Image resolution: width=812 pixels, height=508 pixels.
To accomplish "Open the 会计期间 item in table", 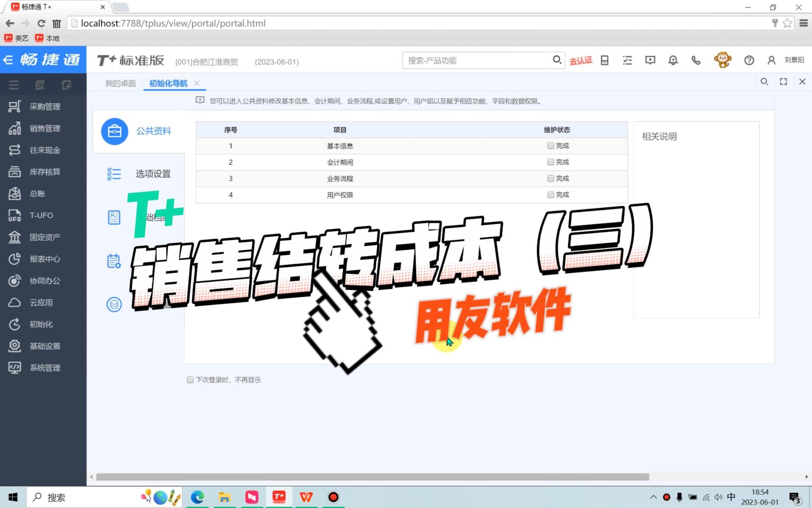I will coord(340,162).
